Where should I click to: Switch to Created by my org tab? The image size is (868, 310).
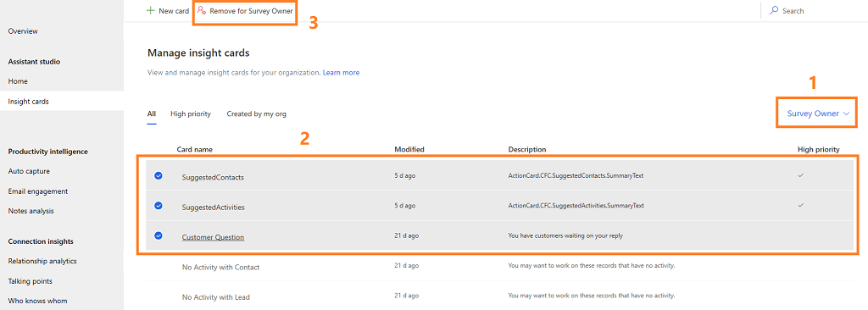click(x=256, y=114)
